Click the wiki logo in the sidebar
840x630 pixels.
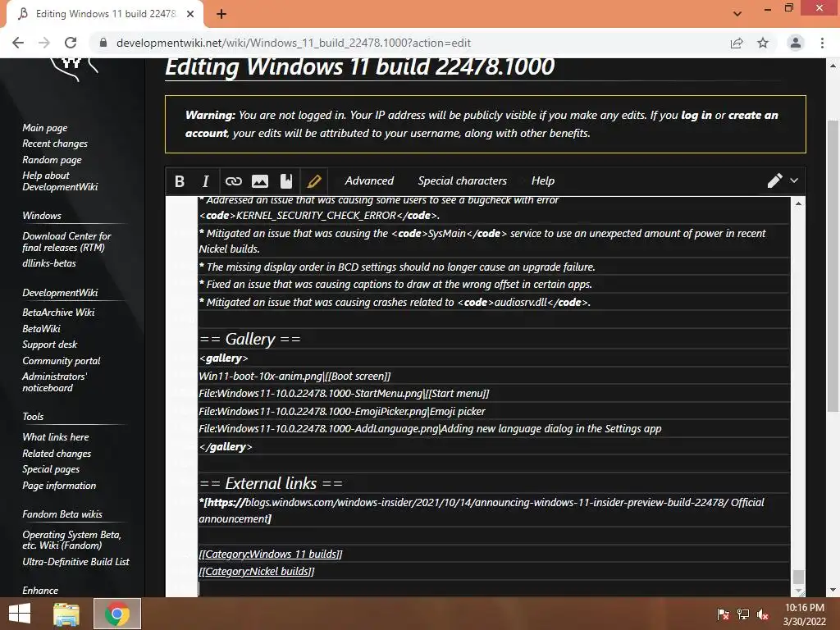click(73, 70)
